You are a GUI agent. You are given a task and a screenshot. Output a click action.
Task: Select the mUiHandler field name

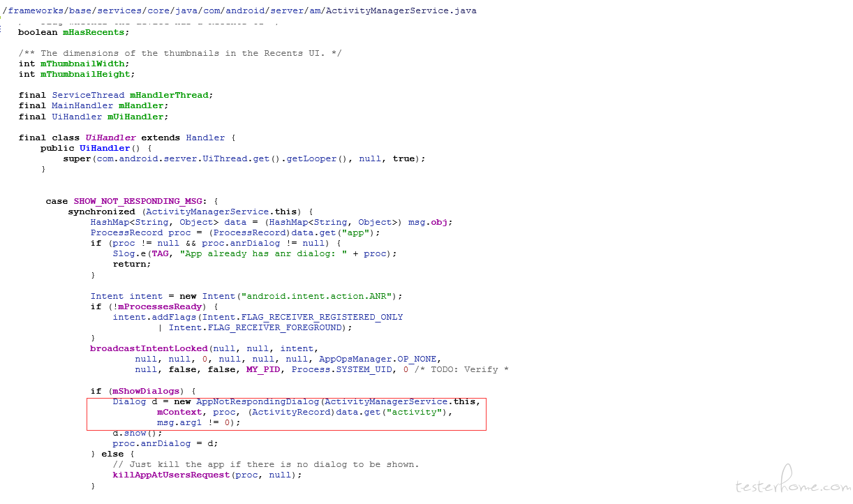point(135,117)
